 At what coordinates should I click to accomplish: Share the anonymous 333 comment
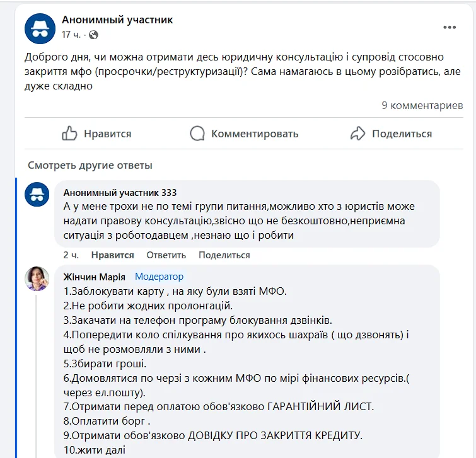224,255
